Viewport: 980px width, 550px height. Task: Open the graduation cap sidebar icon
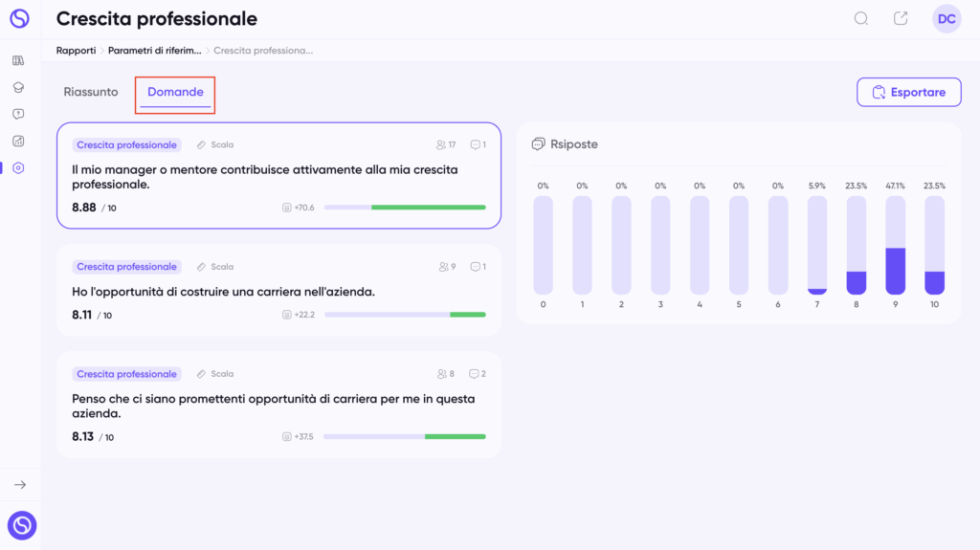point(18,87)
